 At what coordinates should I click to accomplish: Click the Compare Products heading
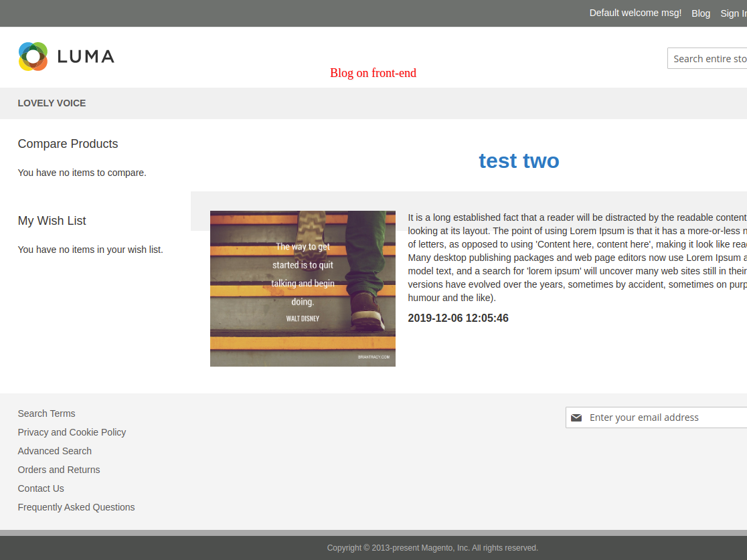pyautogui.click(x=68, y=144)
